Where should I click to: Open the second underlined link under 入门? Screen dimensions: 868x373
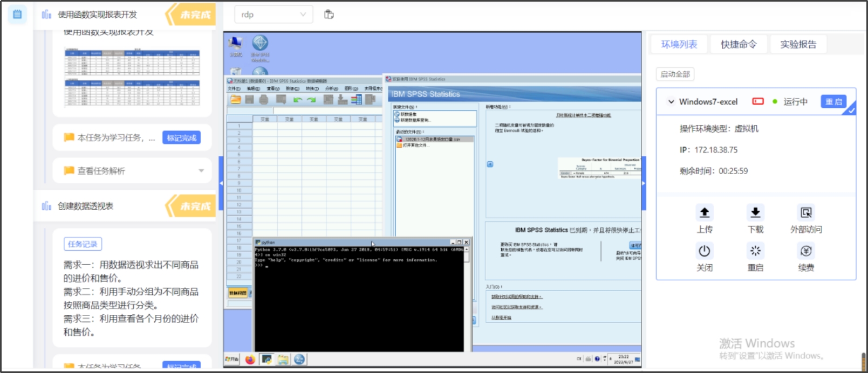pyautogui.click(x=516, y=307)
